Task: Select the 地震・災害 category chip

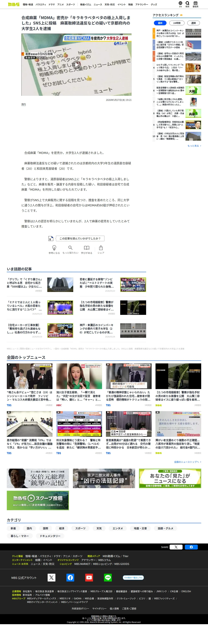Action: (140, 528)
